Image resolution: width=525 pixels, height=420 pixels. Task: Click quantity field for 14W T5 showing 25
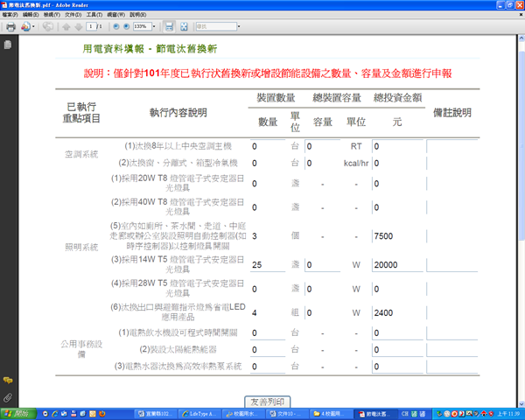(x=268, y=265)
